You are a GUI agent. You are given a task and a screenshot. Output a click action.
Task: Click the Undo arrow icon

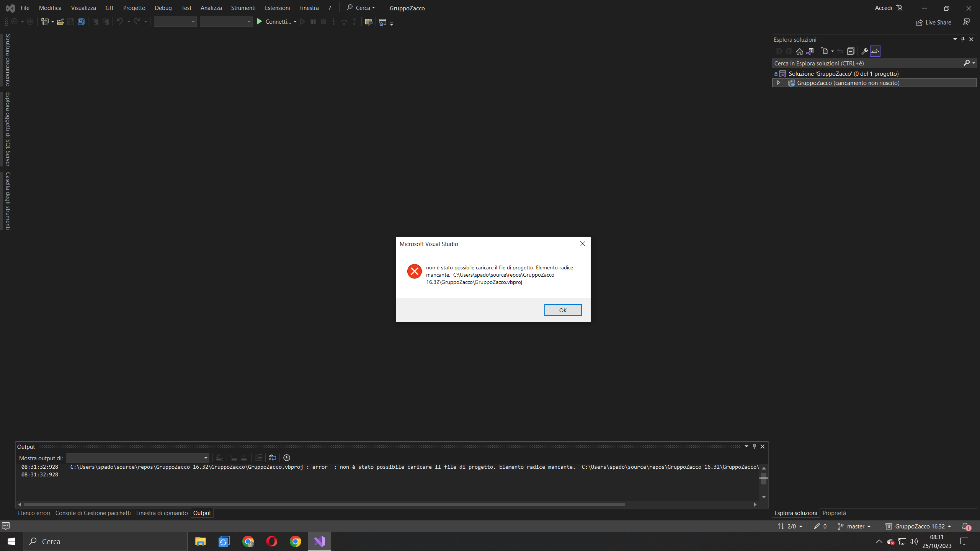click(120, 22)
